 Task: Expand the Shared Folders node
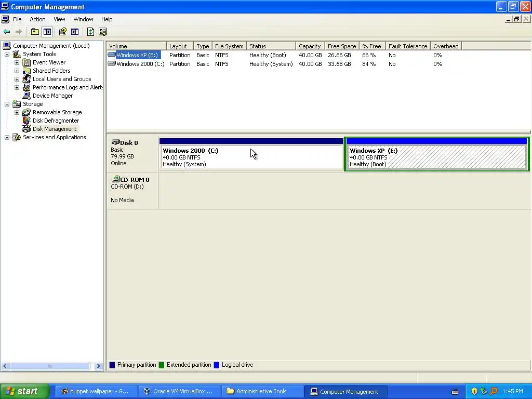pyautogui.click(x=17, y=71)
